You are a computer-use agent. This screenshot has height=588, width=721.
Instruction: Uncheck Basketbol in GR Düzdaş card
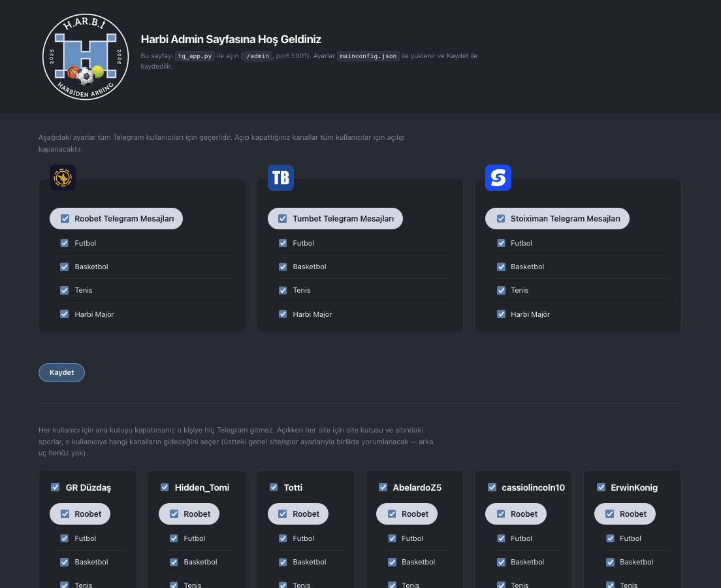65,563
